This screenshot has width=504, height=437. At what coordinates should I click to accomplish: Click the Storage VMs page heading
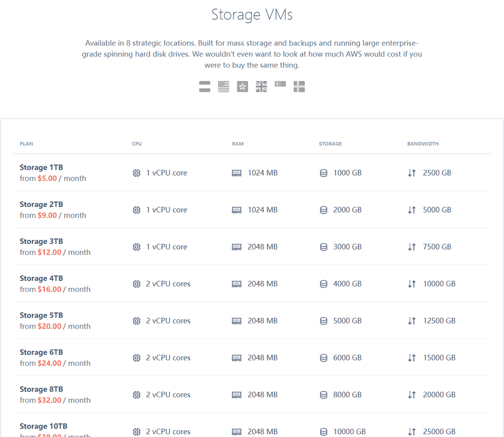pyautogui.click(x=252, y=15)
